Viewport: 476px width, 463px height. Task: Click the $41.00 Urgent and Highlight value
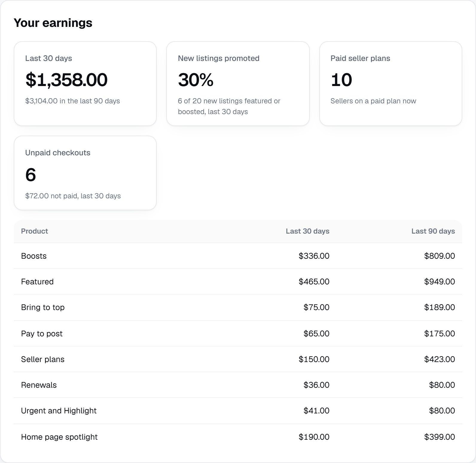pos(316,411)
